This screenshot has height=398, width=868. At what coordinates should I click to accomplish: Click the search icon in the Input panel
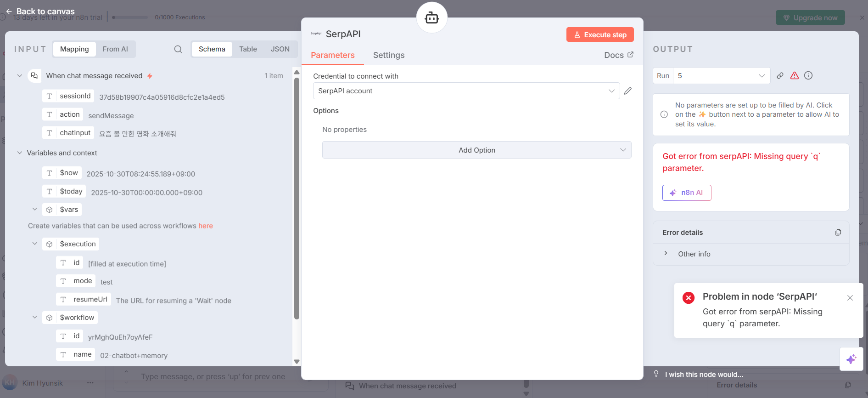point(178,49)
